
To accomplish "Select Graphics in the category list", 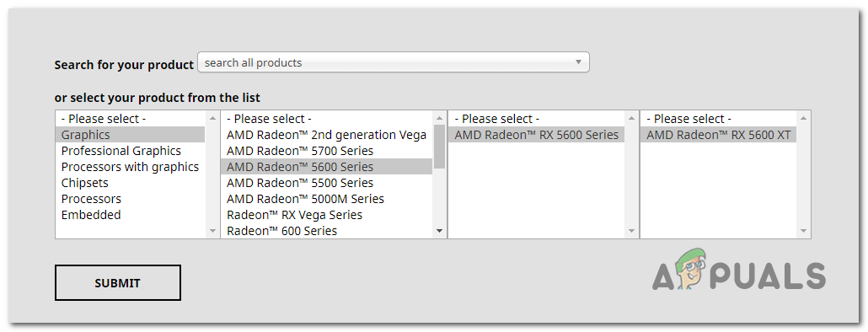I will point(130,135).
